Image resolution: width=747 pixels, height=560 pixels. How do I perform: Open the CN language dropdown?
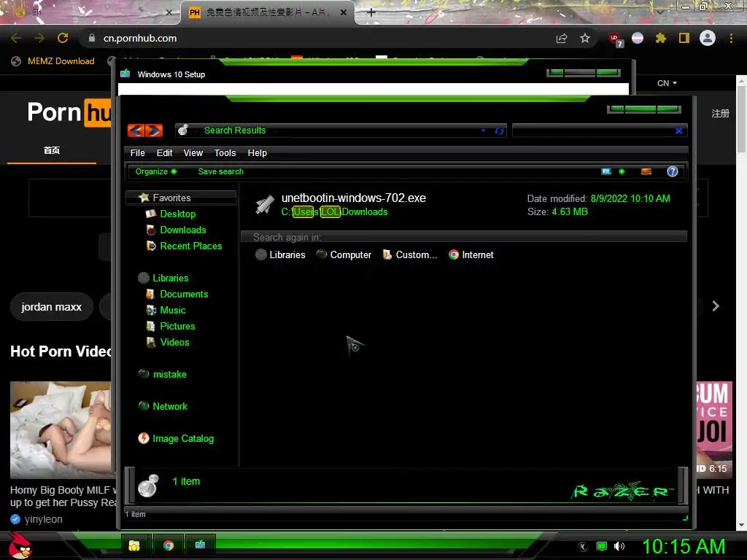coord(667,83)
